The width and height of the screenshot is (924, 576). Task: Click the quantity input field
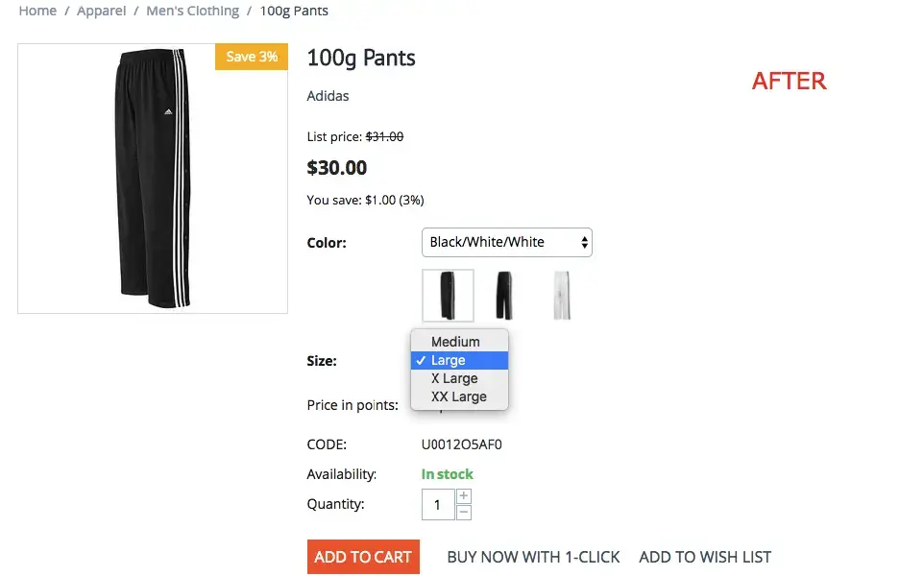(x=438, y=504)
